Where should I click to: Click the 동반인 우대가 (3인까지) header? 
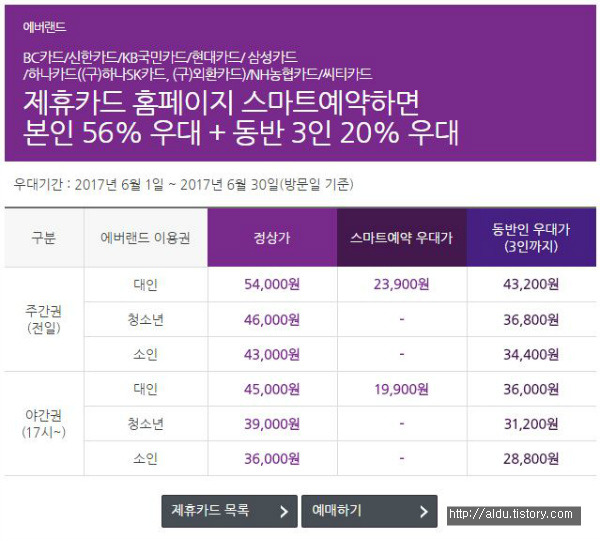tap(531, 238)
